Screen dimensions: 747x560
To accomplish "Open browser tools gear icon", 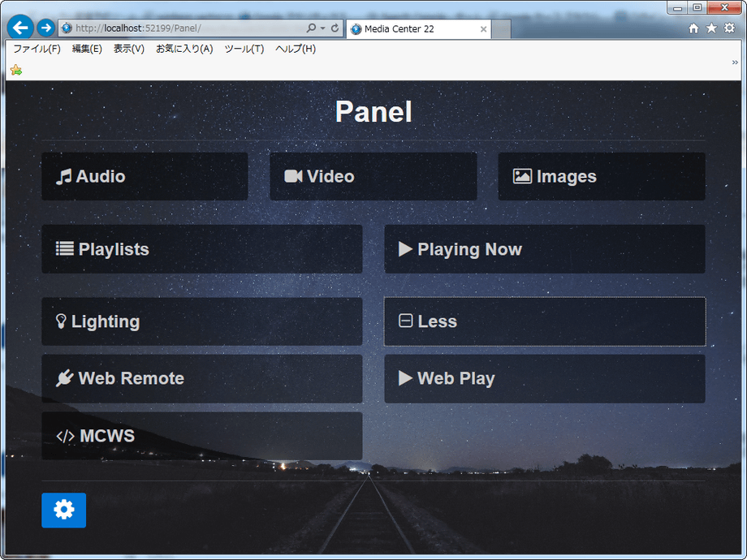I will click(729, 28).
